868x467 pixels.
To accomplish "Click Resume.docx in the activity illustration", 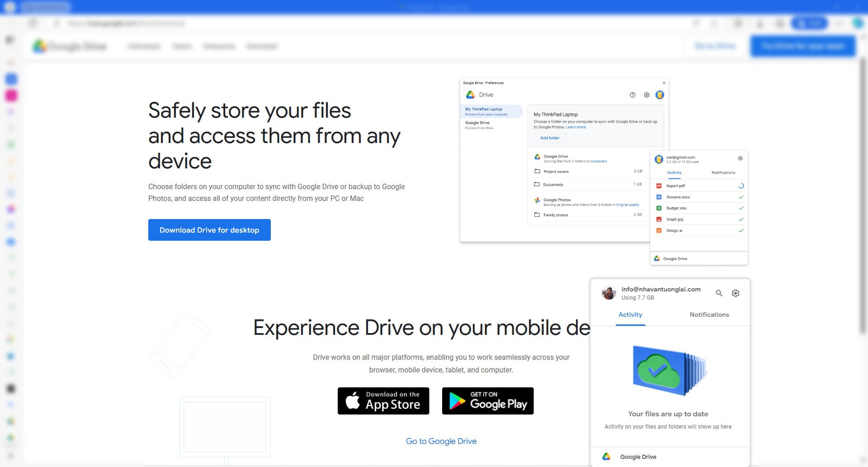I will tap(699, 197).
